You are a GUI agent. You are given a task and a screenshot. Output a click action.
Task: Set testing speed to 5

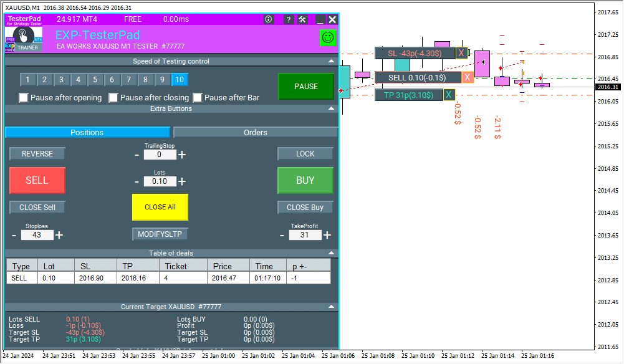[95, 80]
